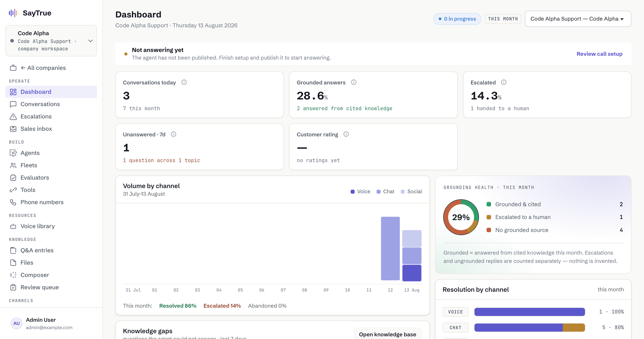Open Voice library in the sidebar
The height and width of the screenshot is (339, 644).
[x=51, y=226]
